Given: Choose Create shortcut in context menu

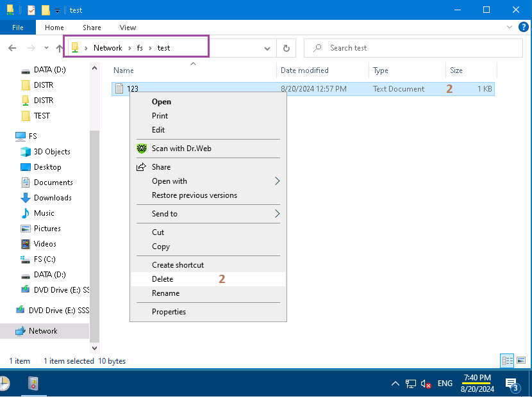Looking at the screenshot, I should [x=208, y=265].
